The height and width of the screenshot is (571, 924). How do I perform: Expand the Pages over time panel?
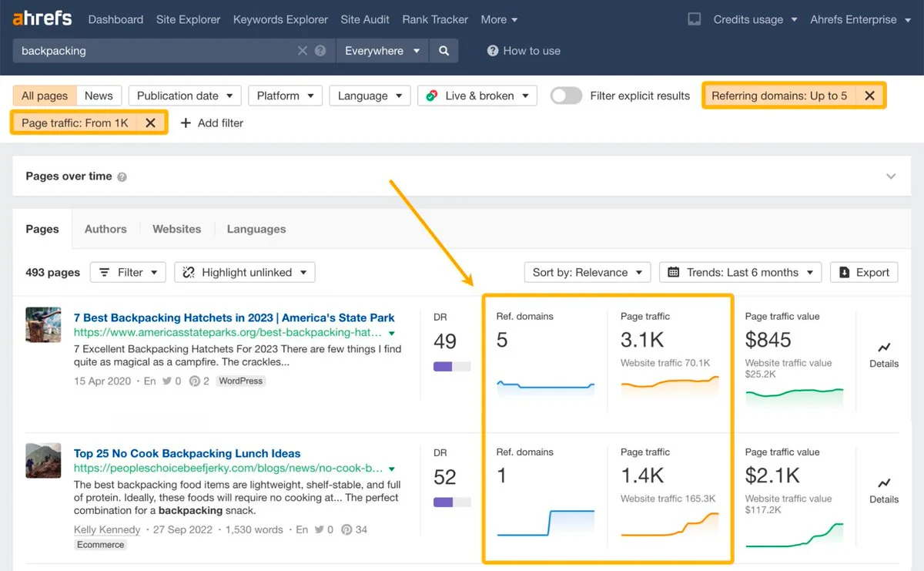pos(891,176)
